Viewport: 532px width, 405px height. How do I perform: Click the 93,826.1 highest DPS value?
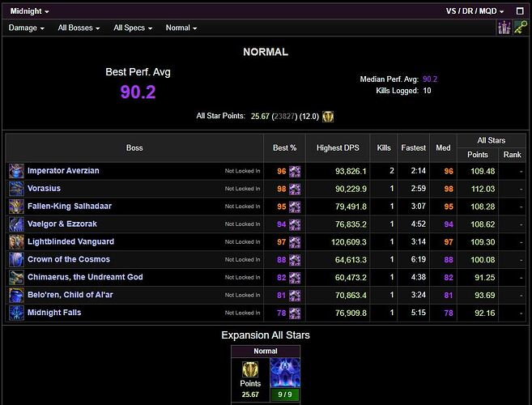point(351,172)
